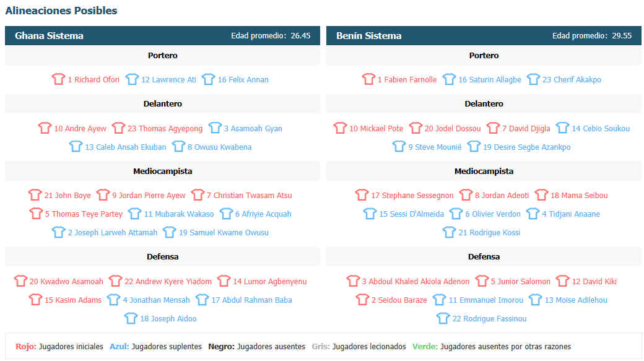Open Jordan Pierre Ayew player link
This screenshot has height=361, width=644.
point(149,196)
